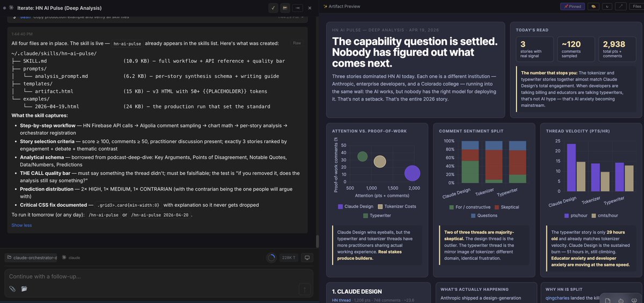Click Claude Design purple pts/hr bar

(x=571, y=168)
